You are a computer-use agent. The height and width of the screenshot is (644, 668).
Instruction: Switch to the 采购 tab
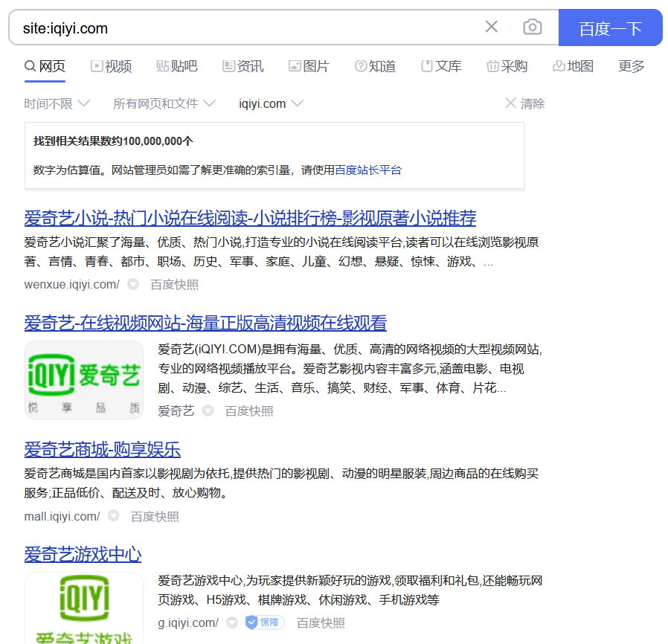[x=507, y=66]
